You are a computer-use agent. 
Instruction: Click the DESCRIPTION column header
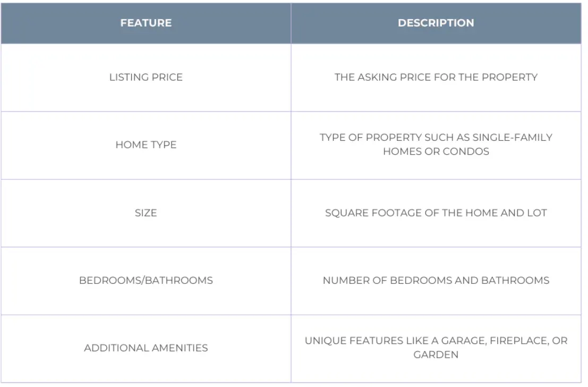point(436,23)
